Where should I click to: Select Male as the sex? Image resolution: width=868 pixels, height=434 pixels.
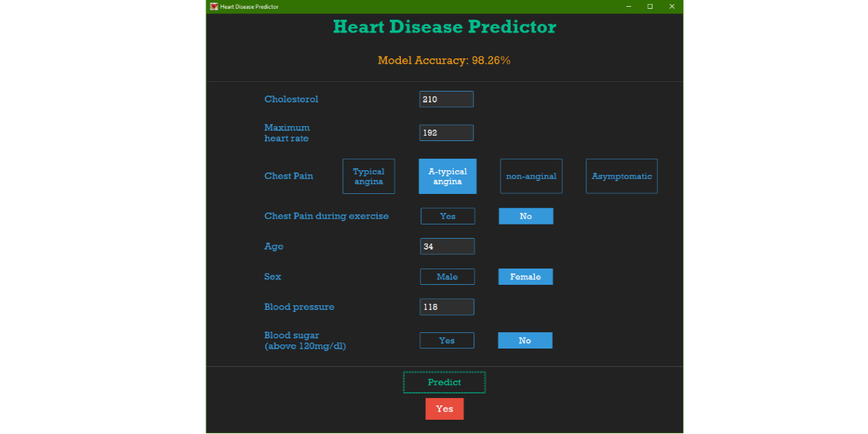pos(448,277)
